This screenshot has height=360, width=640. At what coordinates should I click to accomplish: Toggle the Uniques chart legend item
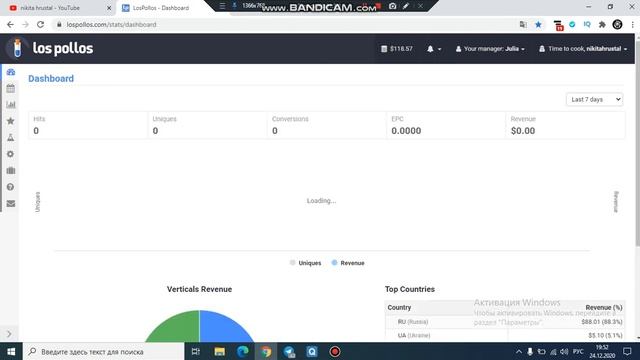(x=305, y=263)
